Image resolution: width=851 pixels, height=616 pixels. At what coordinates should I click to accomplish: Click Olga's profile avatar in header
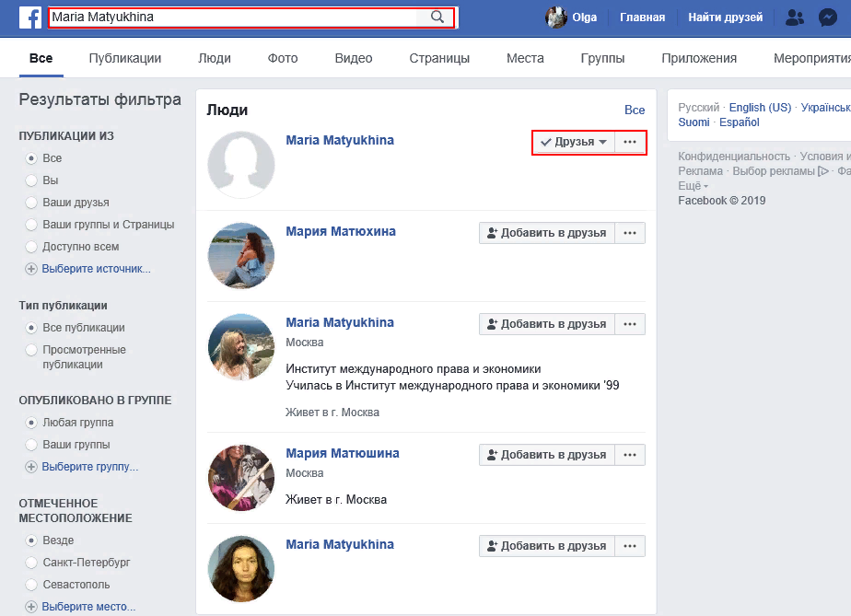[x=556, y=17]
